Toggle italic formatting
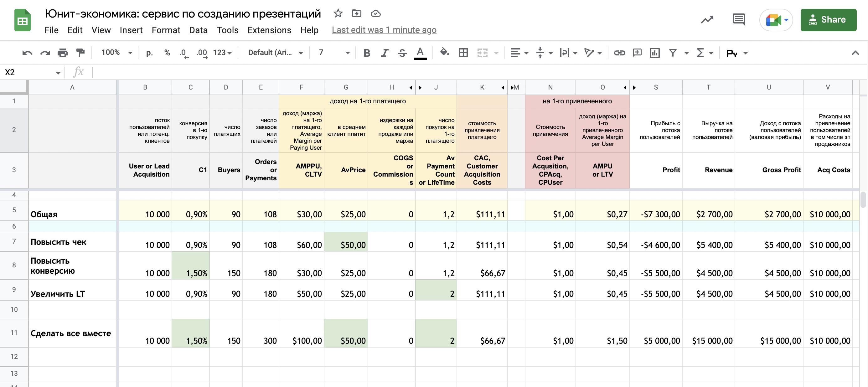Viewport: 868px width, 387px height. [x=385, y=53]
